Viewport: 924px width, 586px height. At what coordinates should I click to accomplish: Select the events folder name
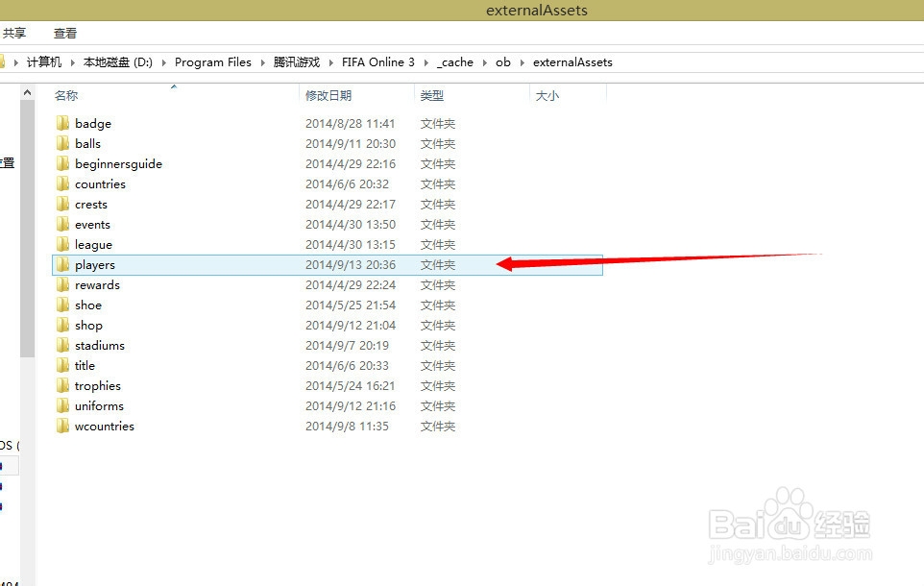pyautogui.click(x=92, y=224)
